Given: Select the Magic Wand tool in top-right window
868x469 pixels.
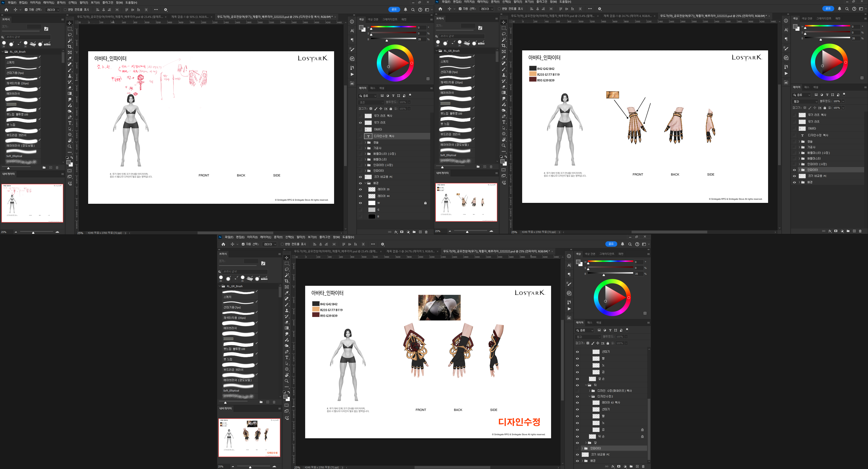Looking at the screenshot, I should (x=504, y=40).
